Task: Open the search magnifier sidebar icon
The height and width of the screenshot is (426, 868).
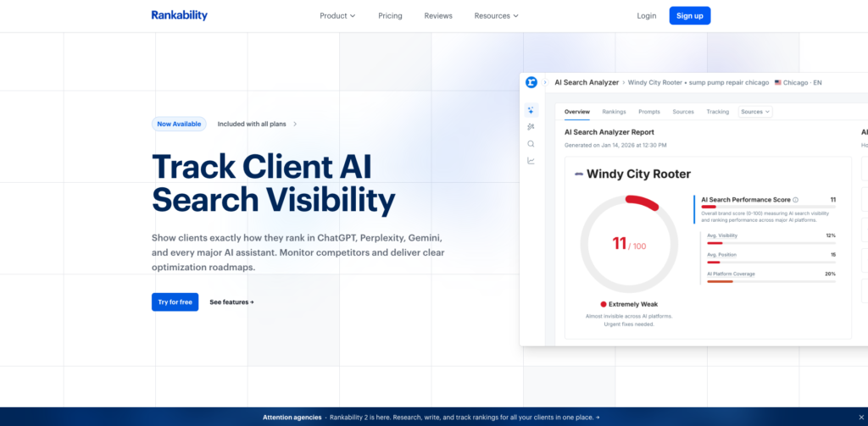Action: tap(531, 143)
